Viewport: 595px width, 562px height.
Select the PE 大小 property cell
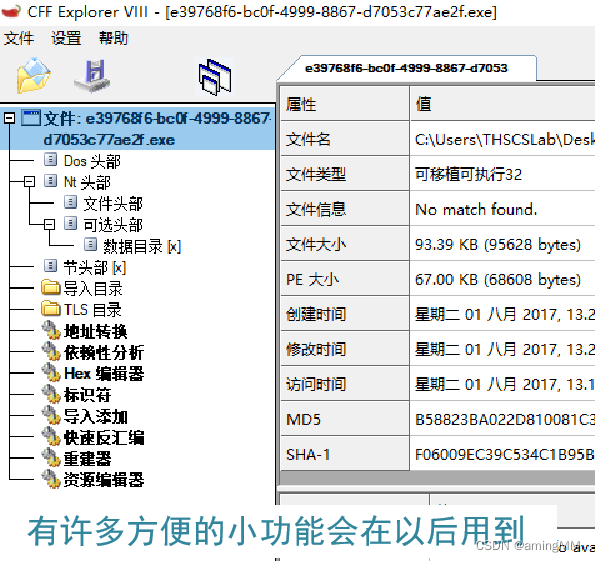[x=345, y=279]
